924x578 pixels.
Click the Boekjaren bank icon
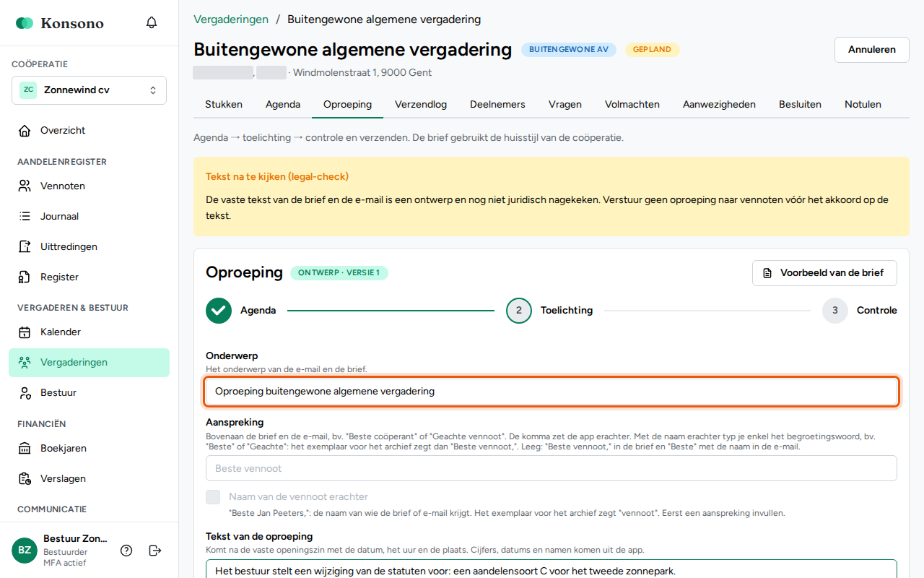pyautogui.click(x=25, y=449)
